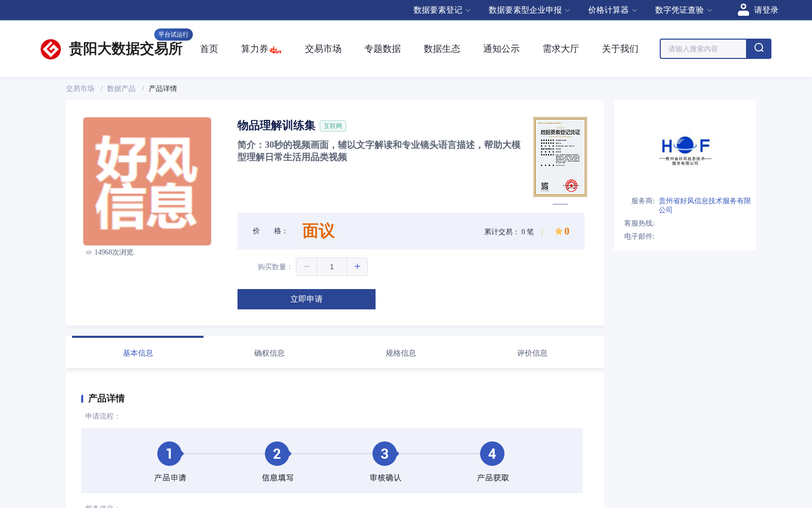Click the favorites star icon
The width and height of the screenshot is (812, 508).
pos(558,231)
